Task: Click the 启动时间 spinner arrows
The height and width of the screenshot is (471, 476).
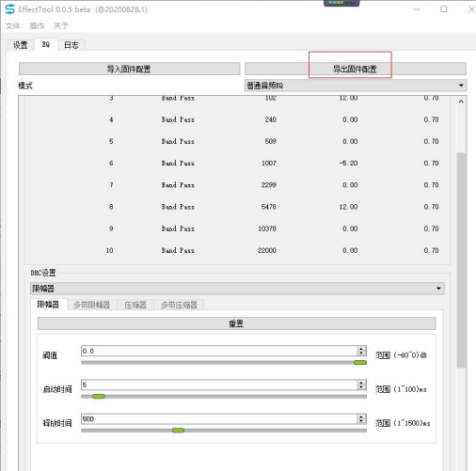Action: coord(361,385)
